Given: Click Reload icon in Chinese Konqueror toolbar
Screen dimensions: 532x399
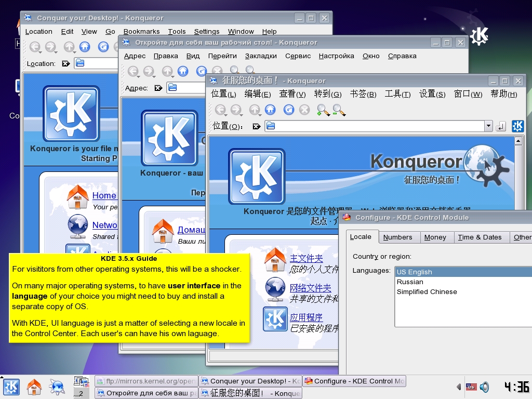Looking at the screenshot, I should coord(289,110).
